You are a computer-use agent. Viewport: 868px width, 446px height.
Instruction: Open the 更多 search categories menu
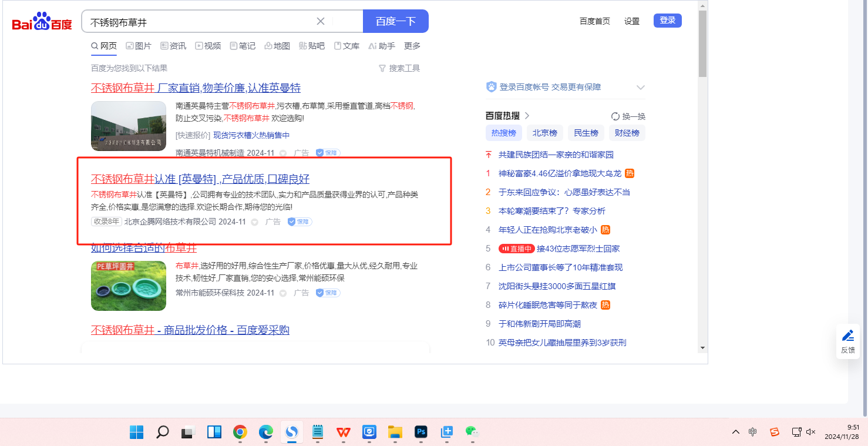click(412, 46)
